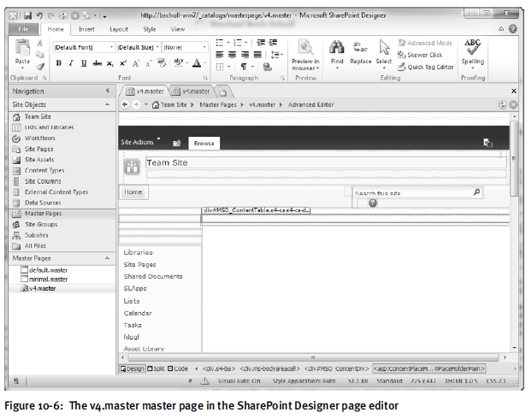Screen dimensions: 532x418
Task: Center align text
Action: coord(233,55)
